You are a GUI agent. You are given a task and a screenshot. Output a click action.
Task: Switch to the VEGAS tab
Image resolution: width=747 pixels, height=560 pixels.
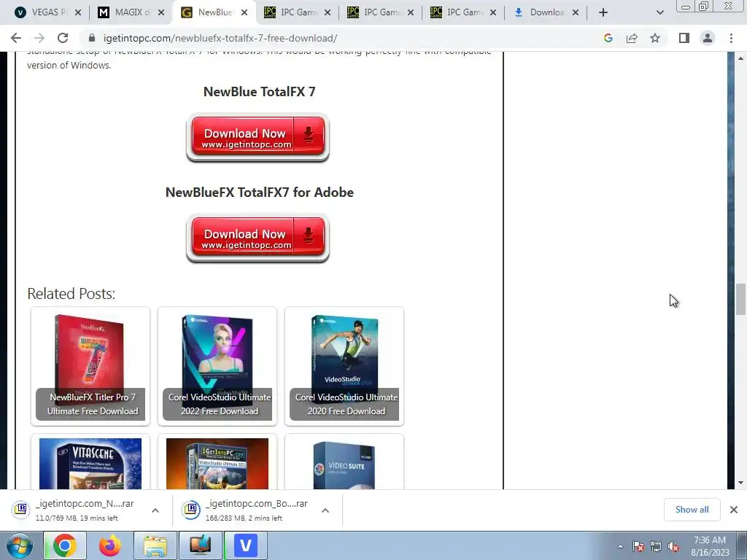pyautogui.click(x=48, y=12)
